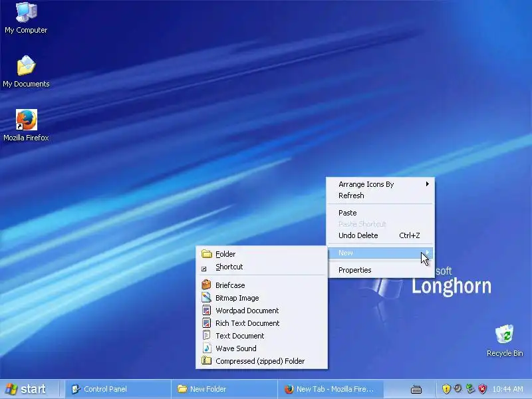The width and height of the screenshot is (532, 399).
Task: Select Wordpad Document text entry
Action: point(247,311)
